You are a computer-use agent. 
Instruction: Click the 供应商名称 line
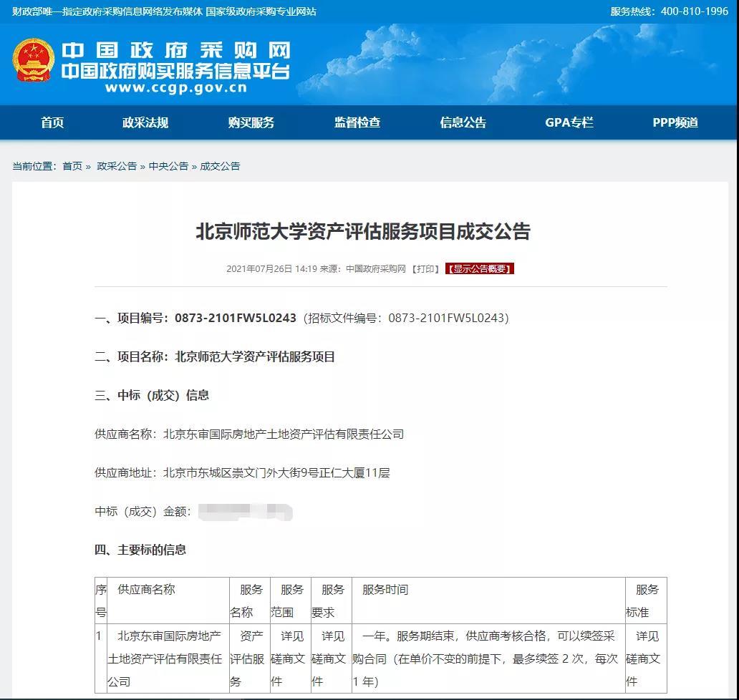coord(249,434)
